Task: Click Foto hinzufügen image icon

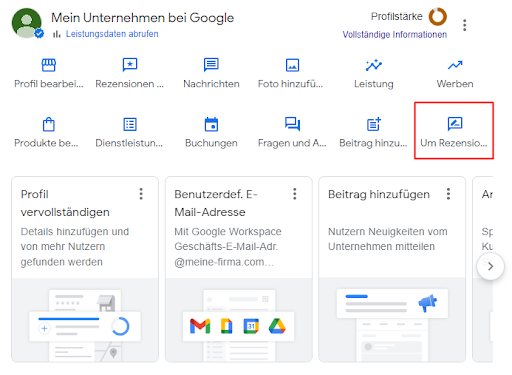Action: pos(292,65)
